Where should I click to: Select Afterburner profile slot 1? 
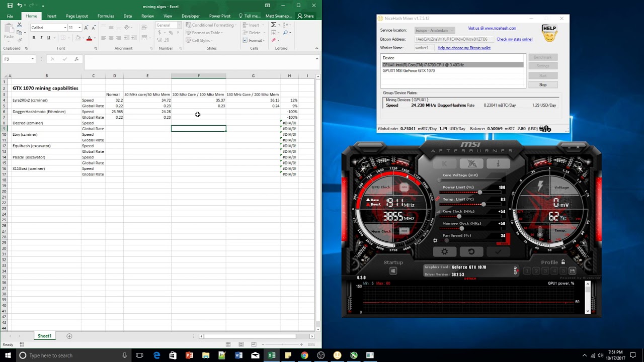(527, 271)
